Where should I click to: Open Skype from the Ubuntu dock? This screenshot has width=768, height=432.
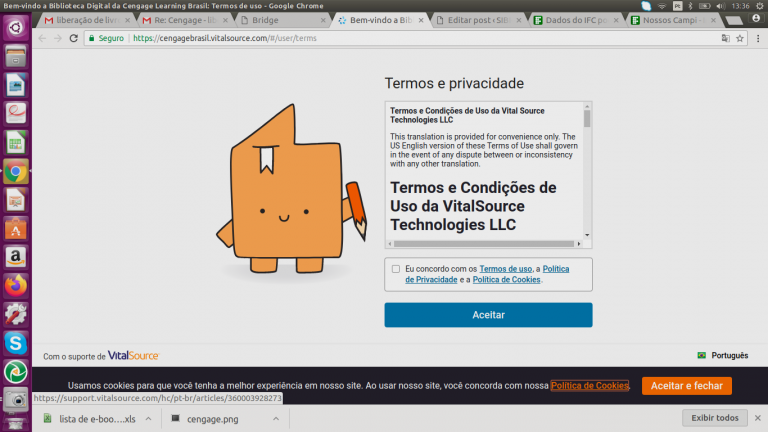pyautogui.click(x=15, y=342)
